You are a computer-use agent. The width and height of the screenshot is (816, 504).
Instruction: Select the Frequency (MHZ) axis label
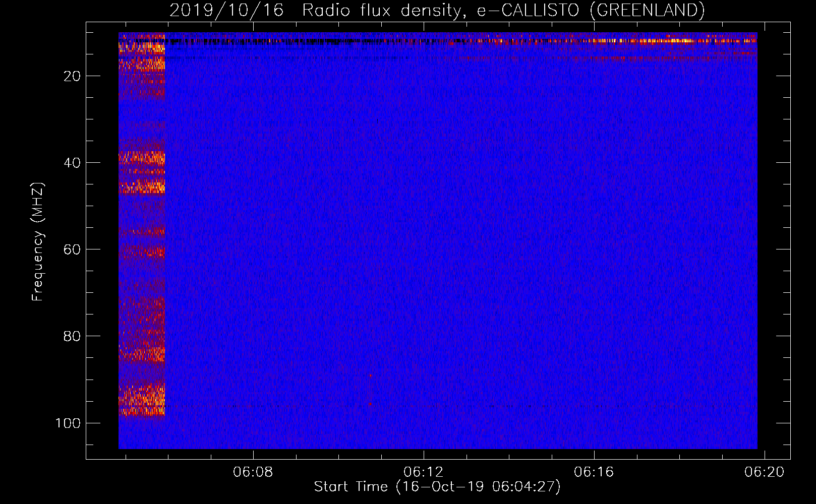(38, 242)
